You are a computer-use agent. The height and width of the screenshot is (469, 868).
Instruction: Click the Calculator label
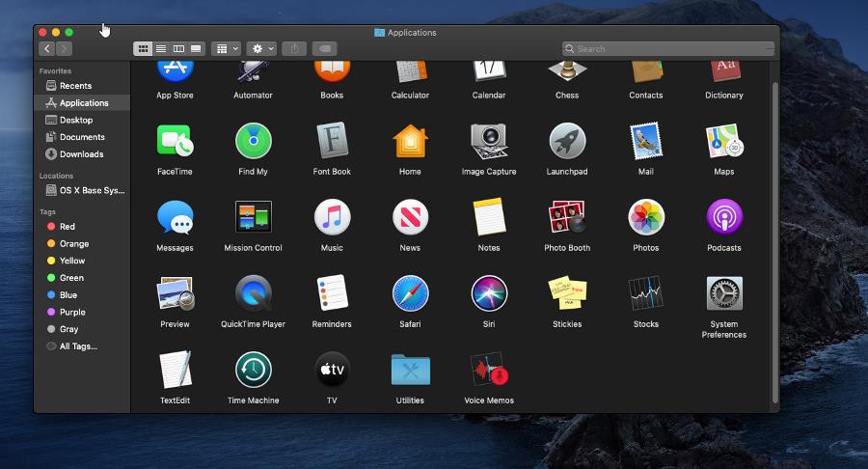pyautogui.click(x=410, y=96)
